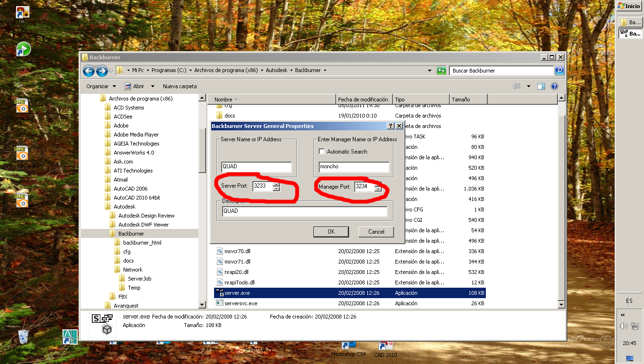Viewport: 644px width, 364px height.
Task: Sort by the Tamaño column header
Action: [468, 100]
